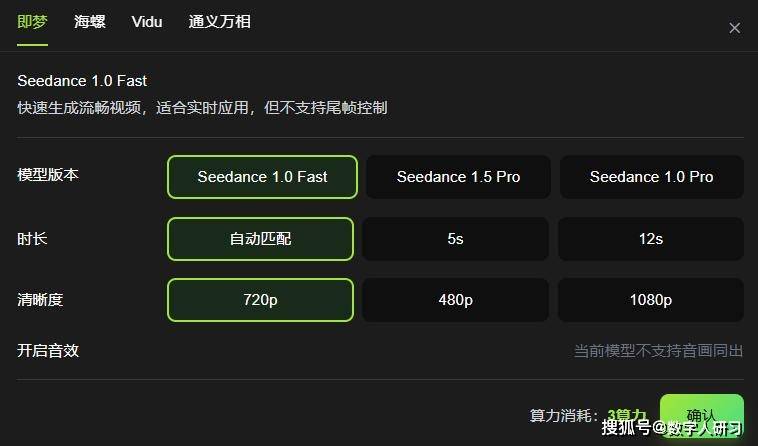Select 480p clarity option

(455, 300)
